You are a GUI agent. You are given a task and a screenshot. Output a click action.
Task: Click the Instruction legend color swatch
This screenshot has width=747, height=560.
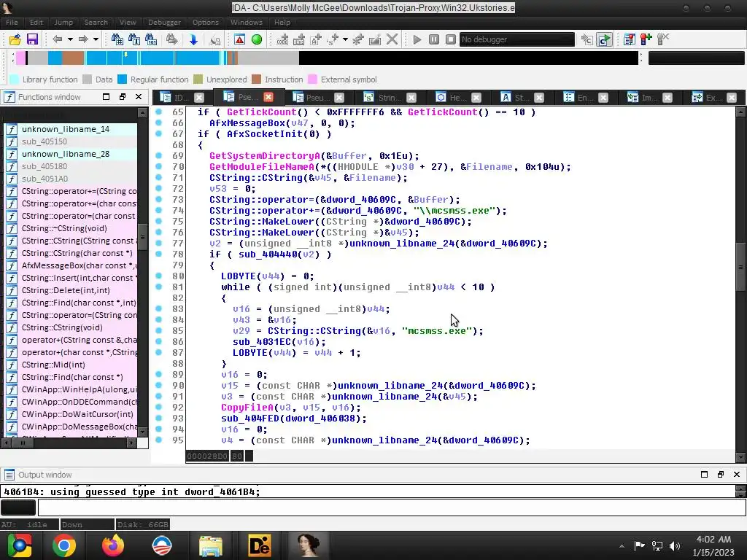coord(256,79)
